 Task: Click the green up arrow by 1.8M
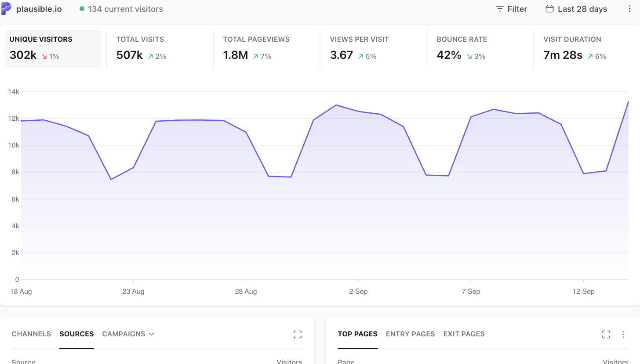[x=255, y=57]
